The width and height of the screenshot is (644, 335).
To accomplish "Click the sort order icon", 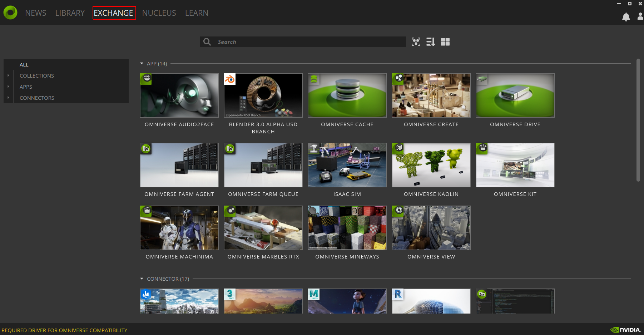I will 431,42.
